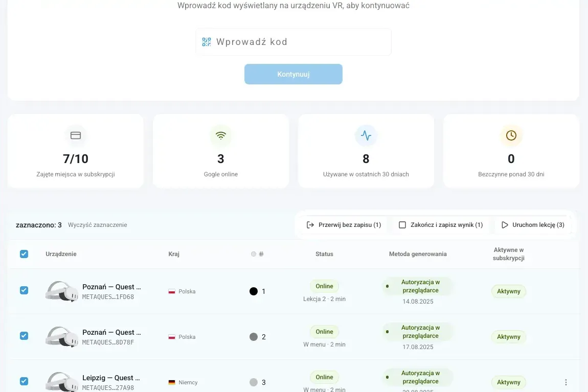Click the # color number column header
This screenshot has height=392, width=588.
[257, 254]
